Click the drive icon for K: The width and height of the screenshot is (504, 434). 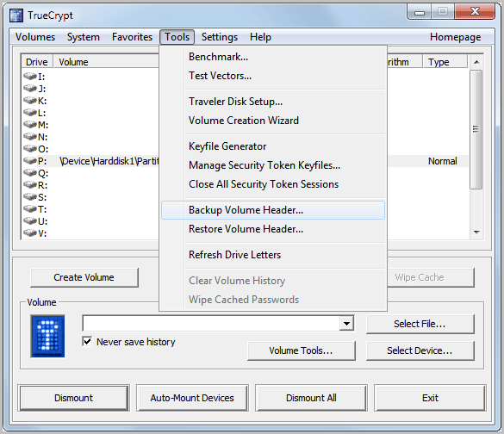coord(30,101)
